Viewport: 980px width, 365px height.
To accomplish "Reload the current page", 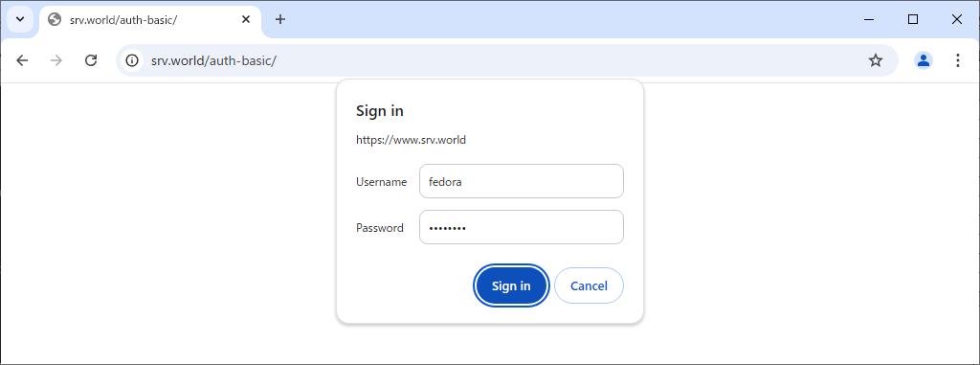I will [91, 60].
